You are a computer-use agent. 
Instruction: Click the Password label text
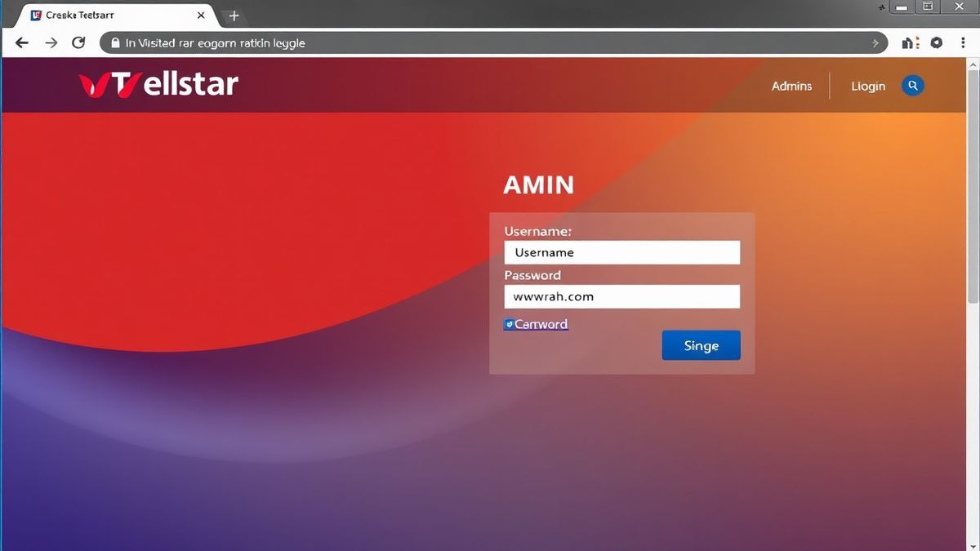pos(532,275)
